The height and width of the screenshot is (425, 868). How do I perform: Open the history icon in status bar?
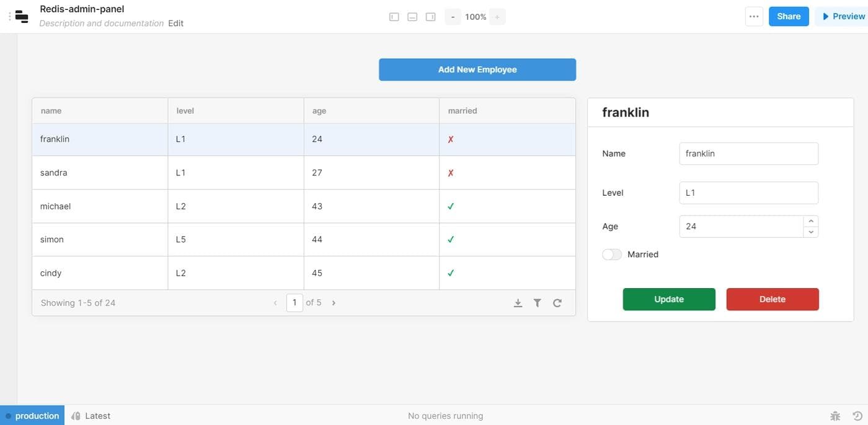click(857, 416)
